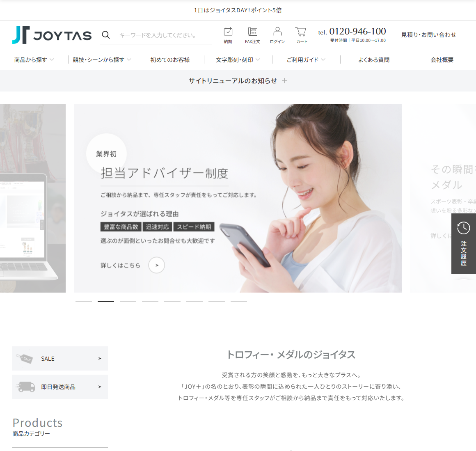Click the round arrow next to 詳しくはこちら
This screenshot has height=451, width=476.
(157, 265)
